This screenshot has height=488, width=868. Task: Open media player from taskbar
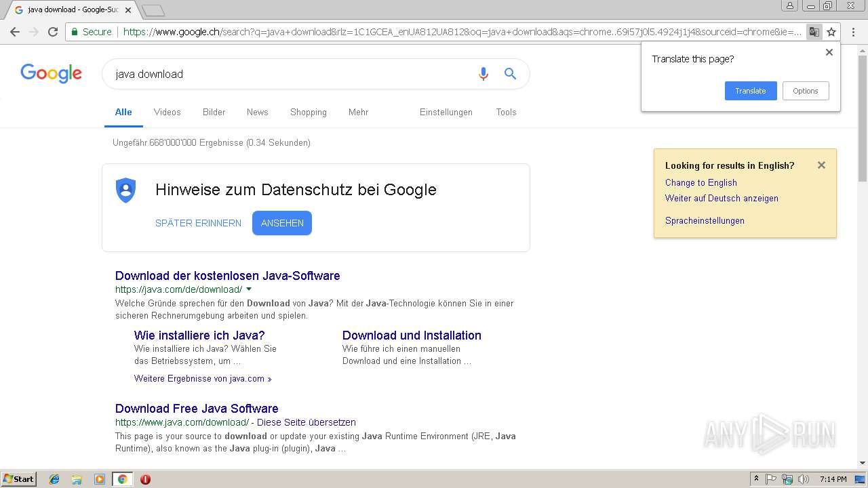(x=100, y=479)
